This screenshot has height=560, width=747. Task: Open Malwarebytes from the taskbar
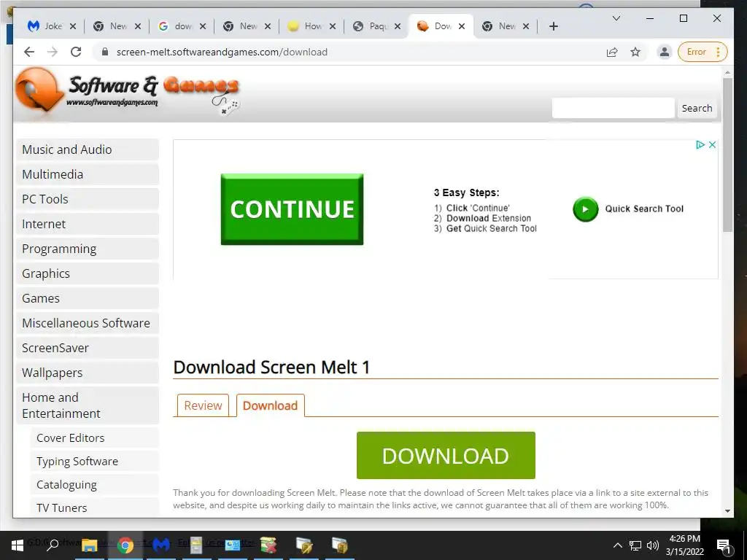pos(161,545)
